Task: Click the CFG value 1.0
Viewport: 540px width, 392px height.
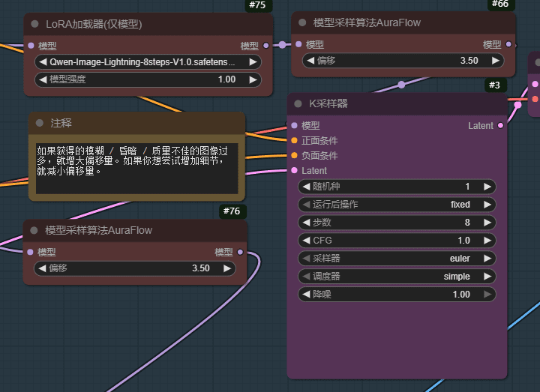Action: 464,241
